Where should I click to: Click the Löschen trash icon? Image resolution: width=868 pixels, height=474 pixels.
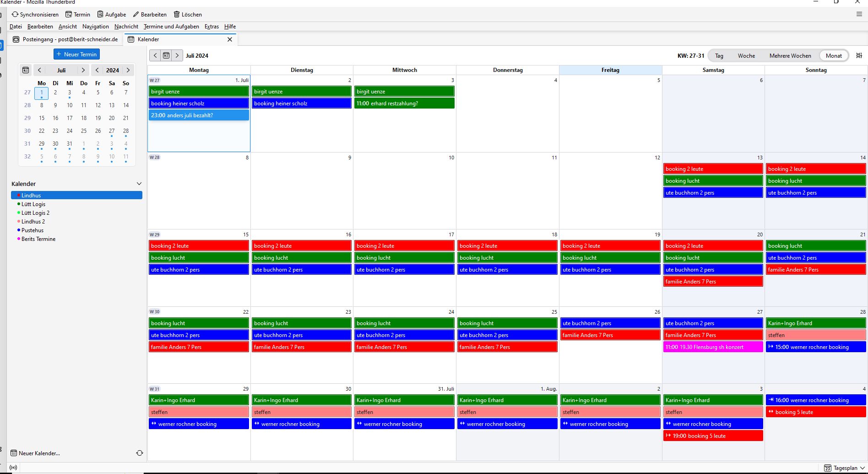(176, 15)
